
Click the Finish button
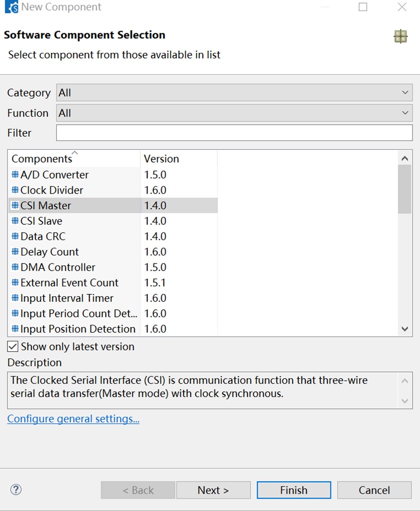(x=294, y=490)
